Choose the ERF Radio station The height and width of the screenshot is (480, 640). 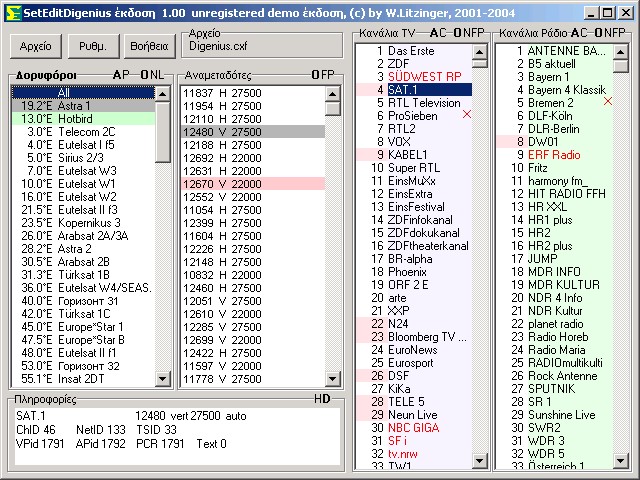tap(554, 155)
